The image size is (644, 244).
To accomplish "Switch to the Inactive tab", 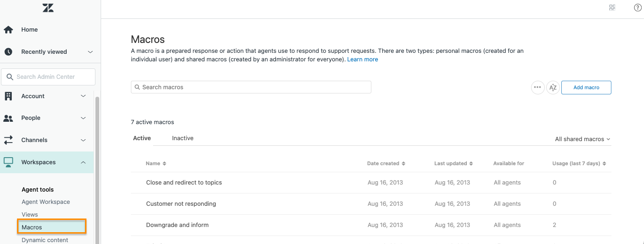I will [x=182, y=138].
